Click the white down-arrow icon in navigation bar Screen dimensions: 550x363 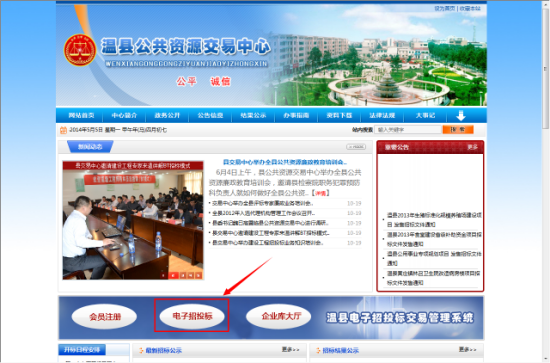[x=461, y=115]
